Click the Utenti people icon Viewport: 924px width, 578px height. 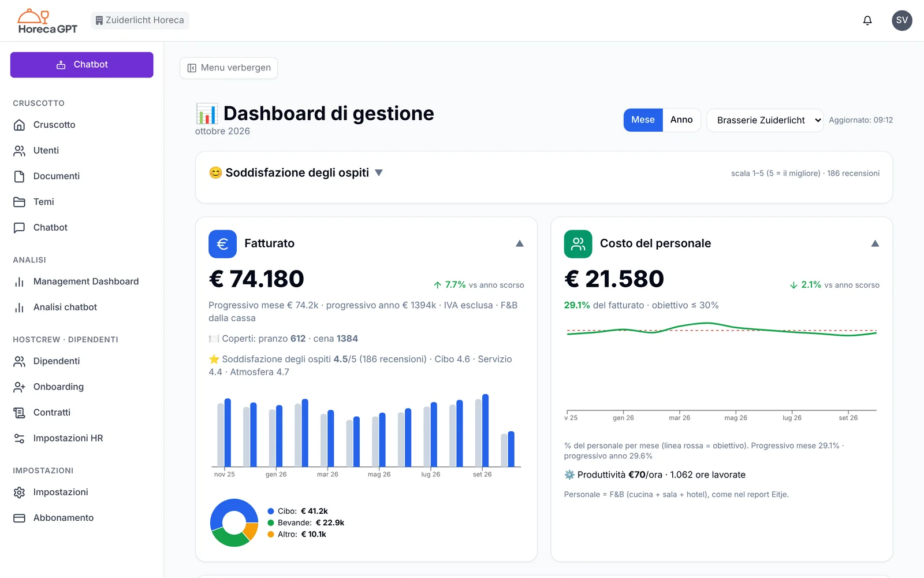tap(19, 150)
